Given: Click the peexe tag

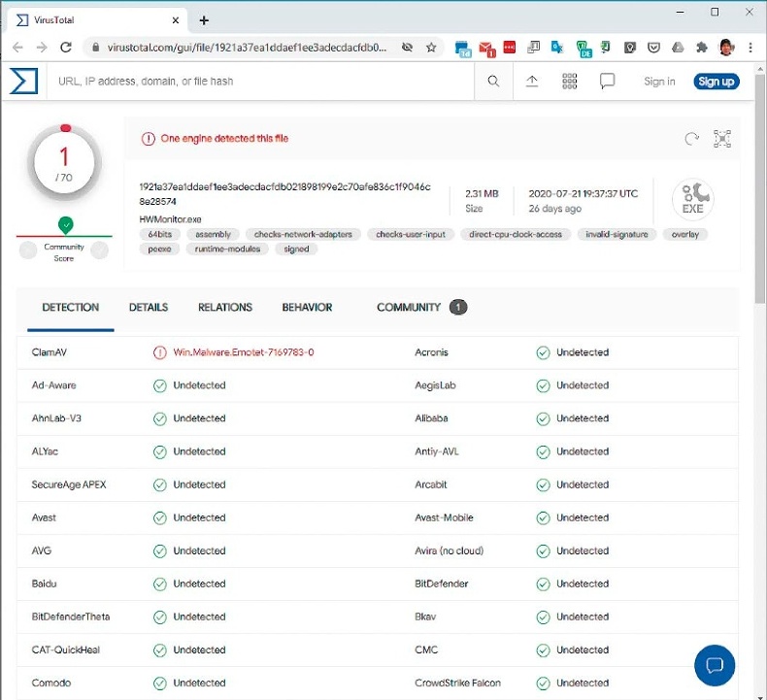Looking at the screenshot, I should pos(159,249).
